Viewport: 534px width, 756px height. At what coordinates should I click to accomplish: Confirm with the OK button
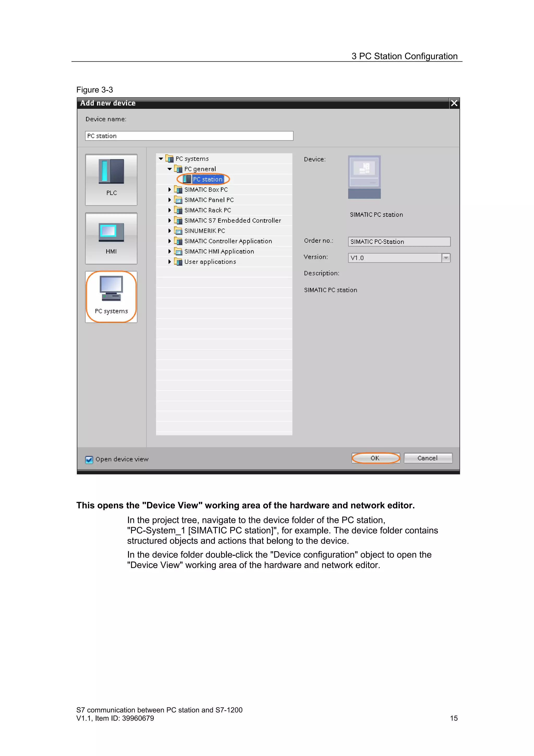tap(376, 458)
